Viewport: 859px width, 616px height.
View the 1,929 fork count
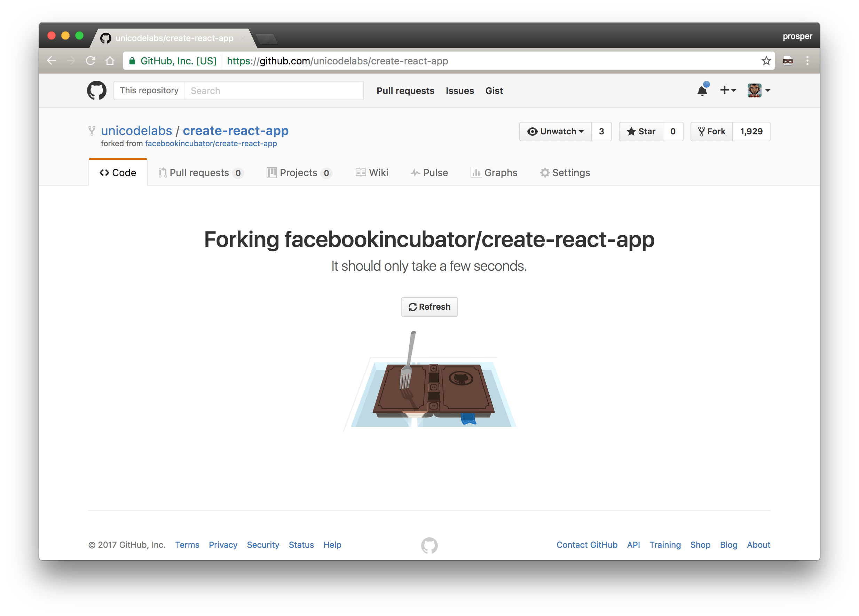point(751,131)
